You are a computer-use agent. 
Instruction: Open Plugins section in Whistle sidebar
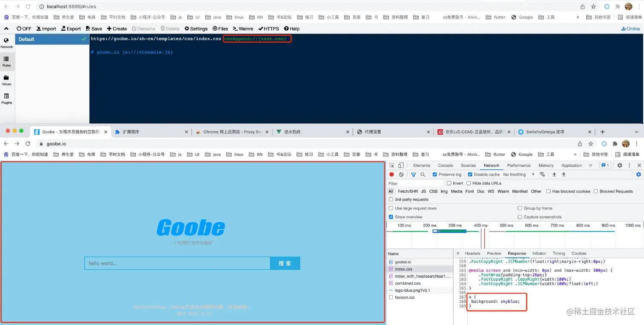tap(6, 99)
